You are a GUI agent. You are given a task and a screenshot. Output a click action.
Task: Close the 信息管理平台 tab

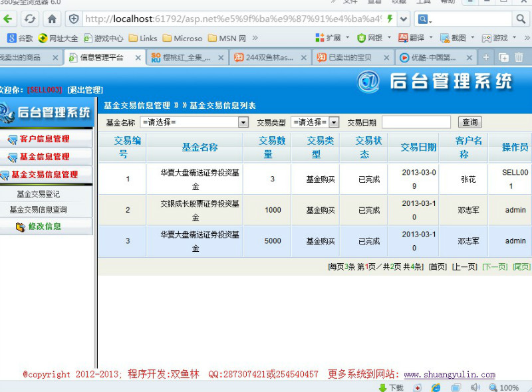coord(138,58)
